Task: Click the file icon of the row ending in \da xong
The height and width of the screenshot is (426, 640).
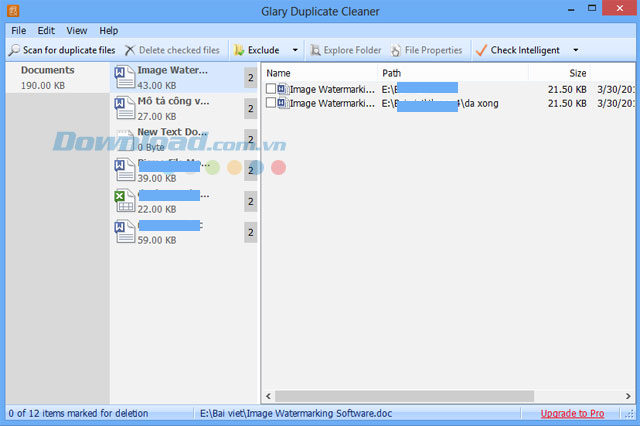Action: click(x=283, y=103)
